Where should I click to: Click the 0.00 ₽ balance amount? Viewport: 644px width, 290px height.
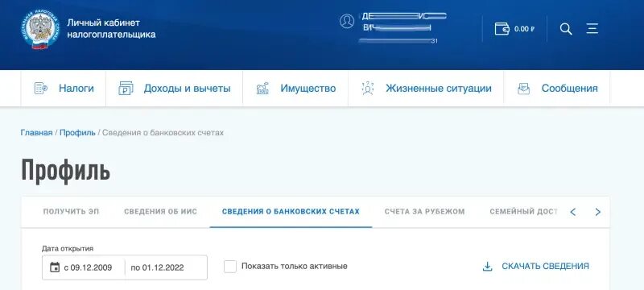point(525,29)
